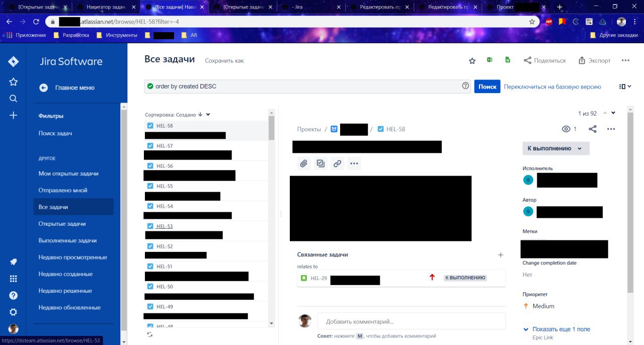Click the JQL query input field

click(308, 87)
